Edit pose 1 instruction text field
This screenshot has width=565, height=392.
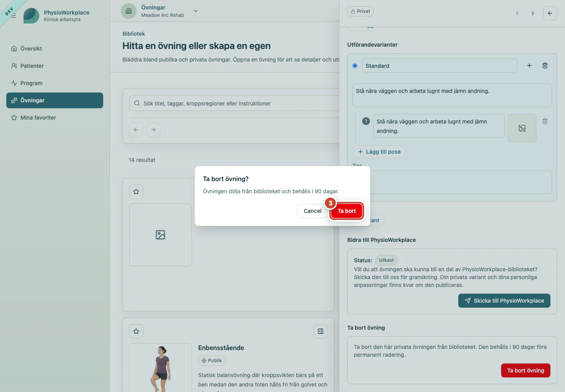(x=439, y=126)
